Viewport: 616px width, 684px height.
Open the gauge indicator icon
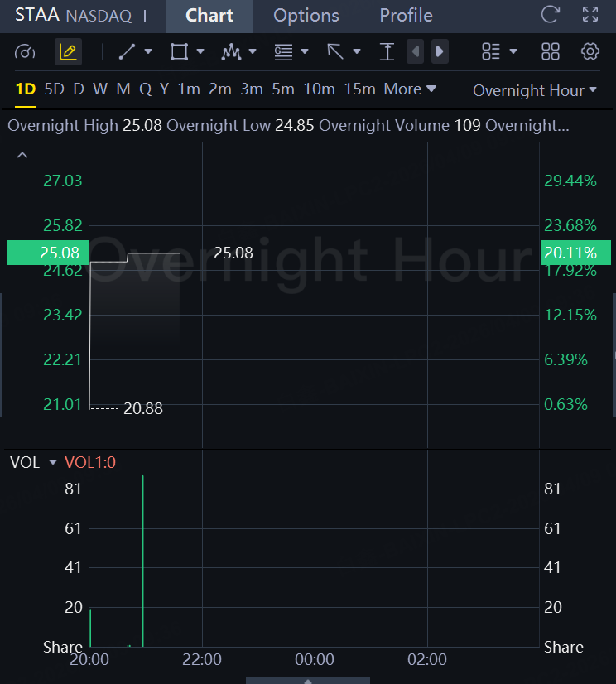click(26, 52)
